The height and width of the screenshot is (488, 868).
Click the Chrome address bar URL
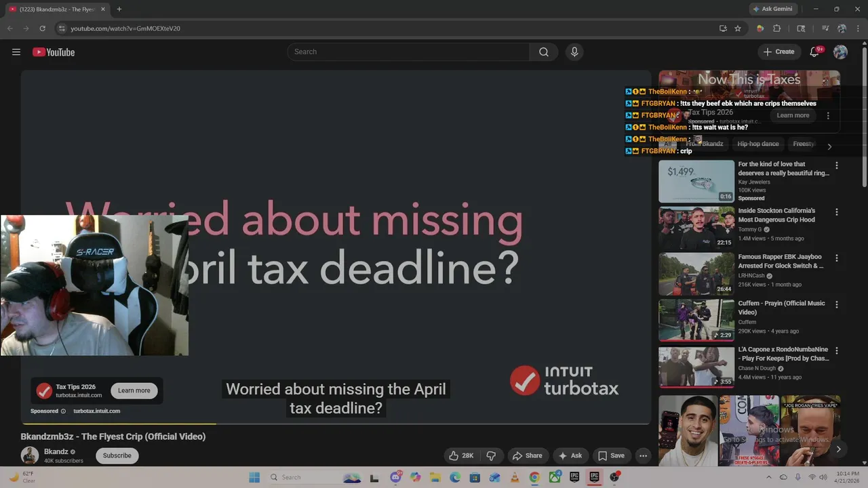click(x=125, y=28)
